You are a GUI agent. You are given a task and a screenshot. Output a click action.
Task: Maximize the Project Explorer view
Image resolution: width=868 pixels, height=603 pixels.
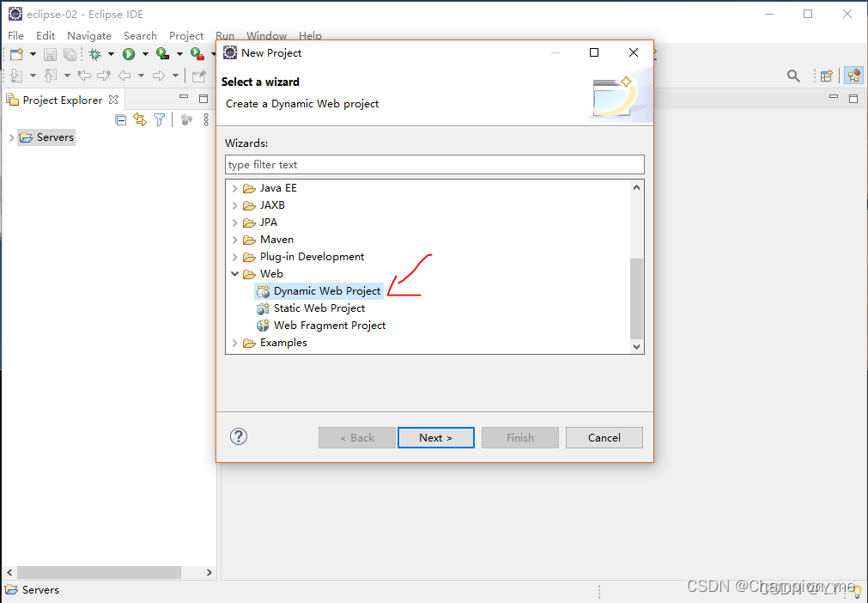point(203,99)
